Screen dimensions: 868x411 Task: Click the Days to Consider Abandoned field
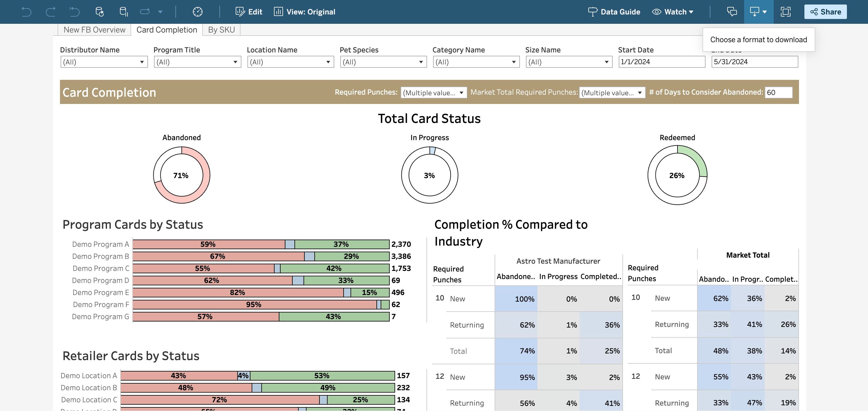(x=778, y=93)
